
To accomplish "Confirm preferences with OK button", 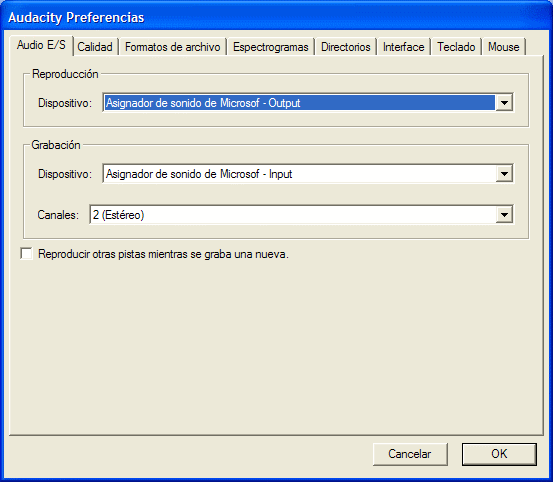I will coord(499,454).
